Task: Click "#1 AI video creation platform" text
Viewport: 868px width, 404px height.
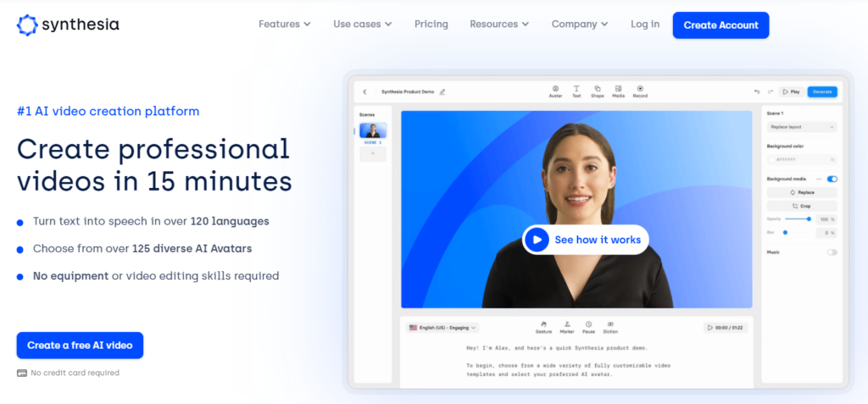Action: tap(108, 111)
